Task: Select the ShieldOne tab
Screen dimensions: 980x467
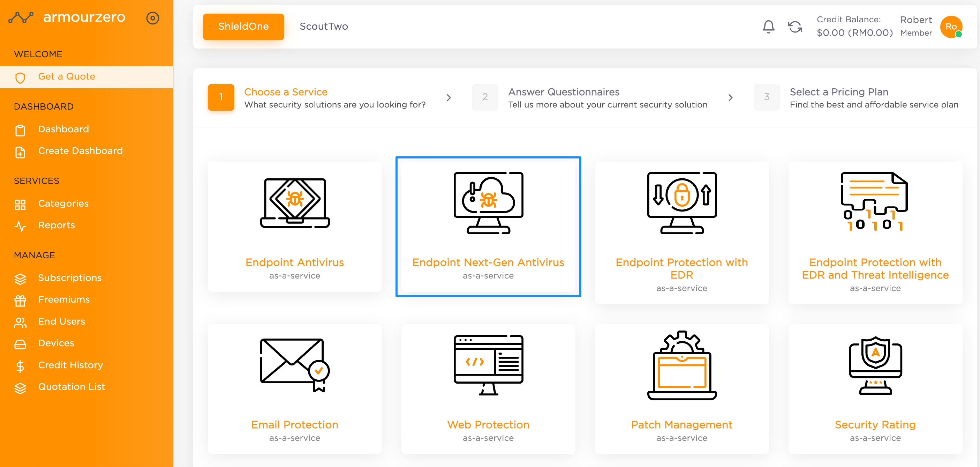Action: click(x=243, y=26)
